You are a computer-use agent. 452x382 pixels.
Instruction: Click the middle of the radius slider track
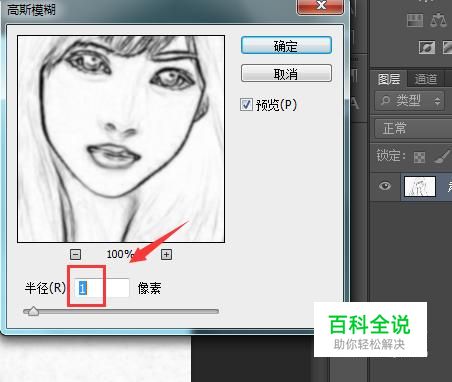[121, 311]
